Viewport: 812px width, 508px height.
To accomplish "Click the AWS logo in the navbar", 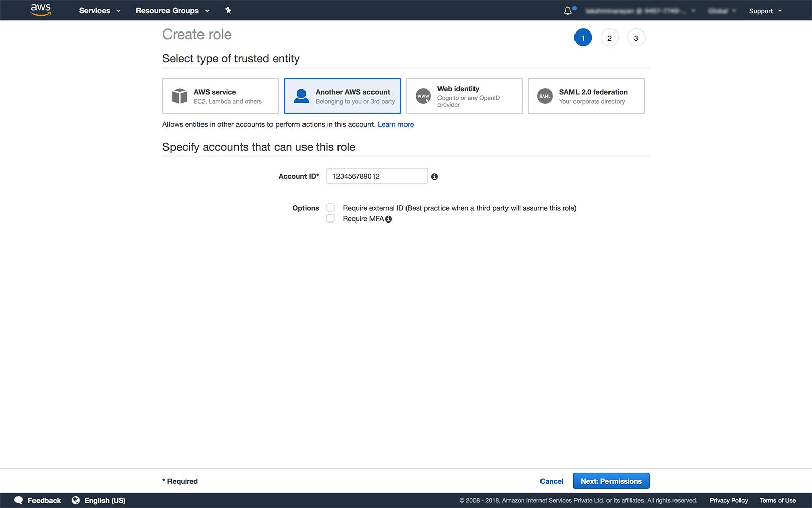I will [x=41, y=10].
